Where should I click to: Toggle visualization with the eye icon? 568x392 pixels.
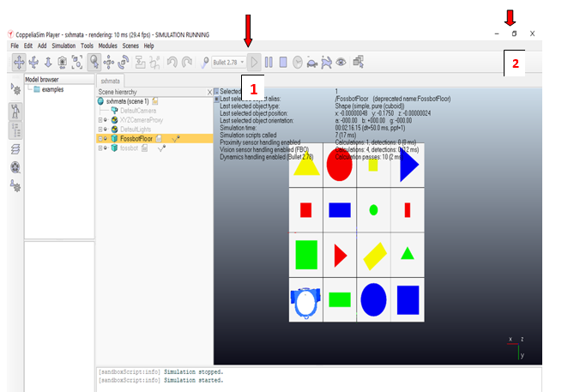pyautogui.click(x=341, y=62)
